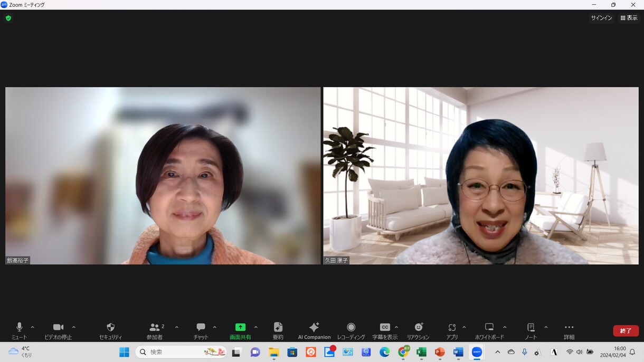Click the taskbar search box (検索)

tap(182, 352)
